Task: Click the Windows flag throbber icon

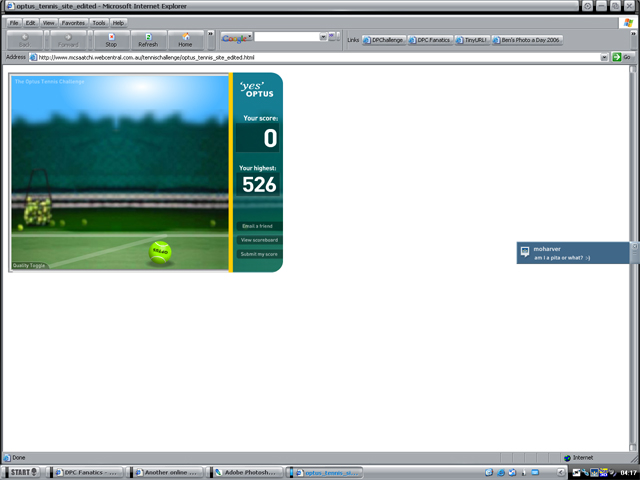Action: coord(628,23)
